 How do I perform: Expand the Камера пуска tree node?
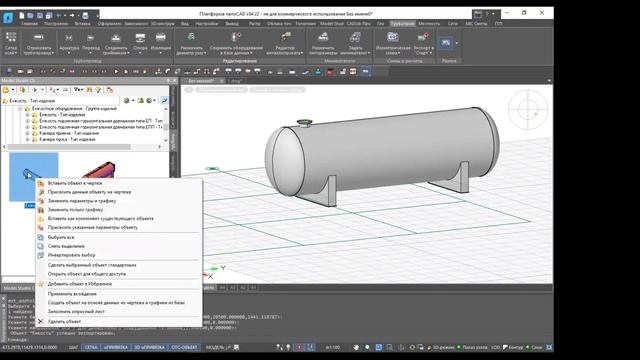pyautogui.click(x=28, y=140)
